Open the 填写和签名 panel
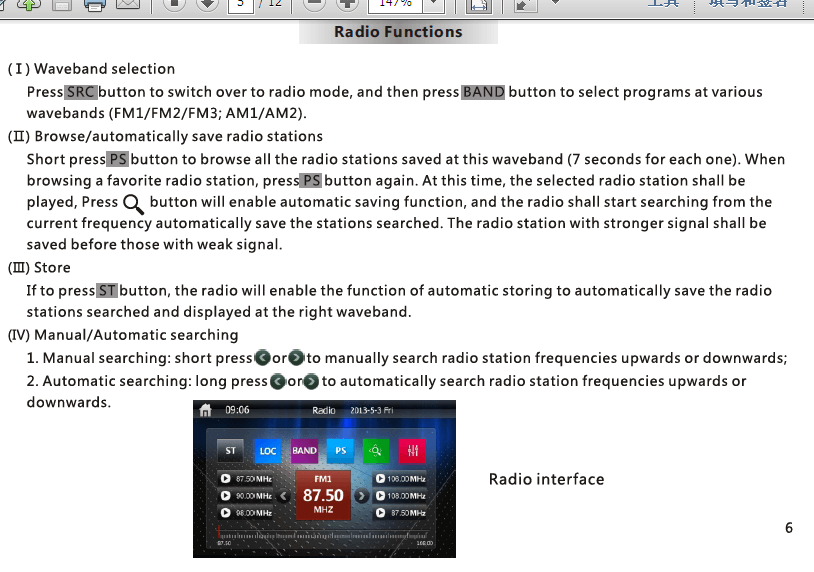 coord(748,4)
